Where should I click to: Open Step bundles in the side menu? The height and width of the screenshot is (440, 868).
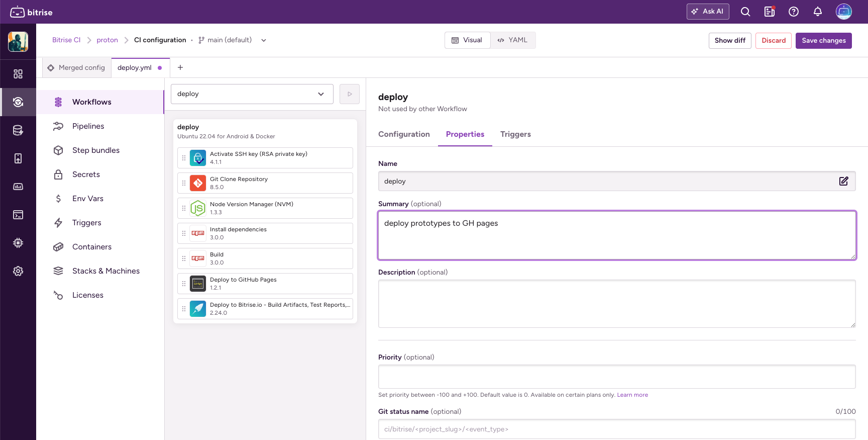(100, 150)
